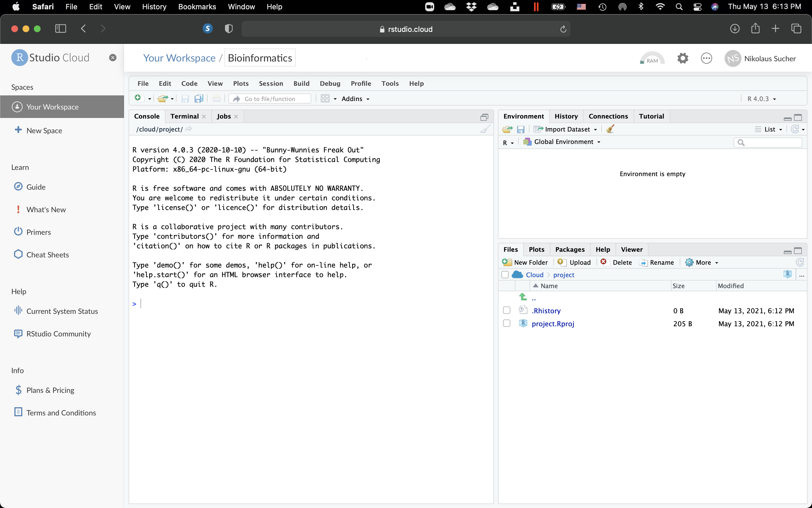Open the Your Workspace breadcrumb link

[179, 58]
